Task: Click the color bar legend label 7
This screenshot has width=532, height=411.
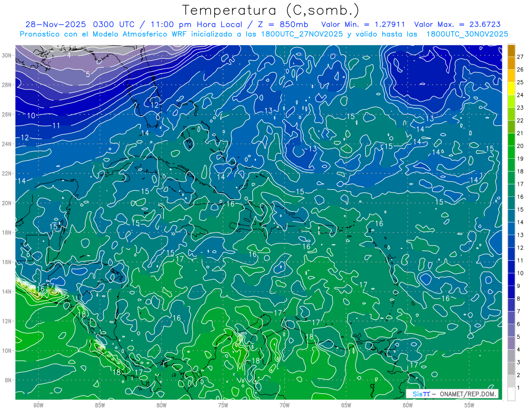Action: tap(519, 311)
